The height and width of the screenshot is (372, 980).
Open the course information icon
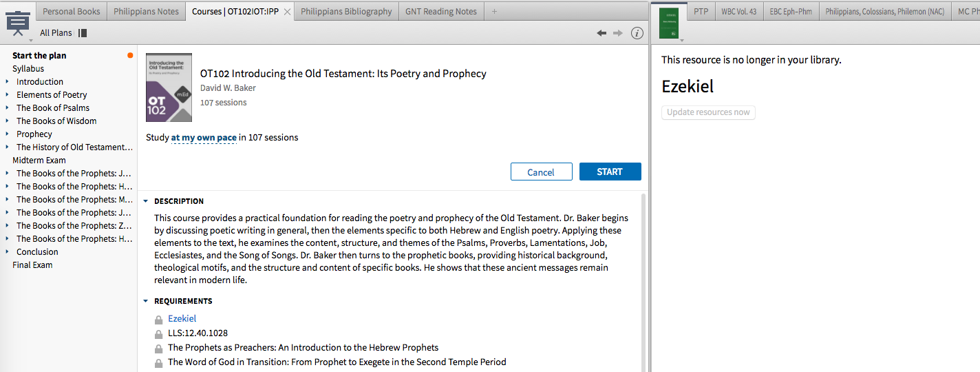pyautogui.click(x=637, y=33)
